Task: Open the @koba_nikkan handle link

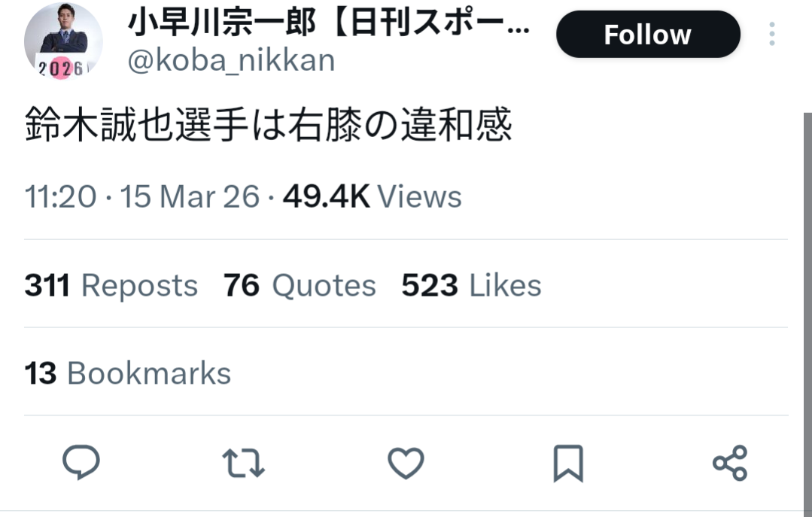Action: [x=232, y=61]
